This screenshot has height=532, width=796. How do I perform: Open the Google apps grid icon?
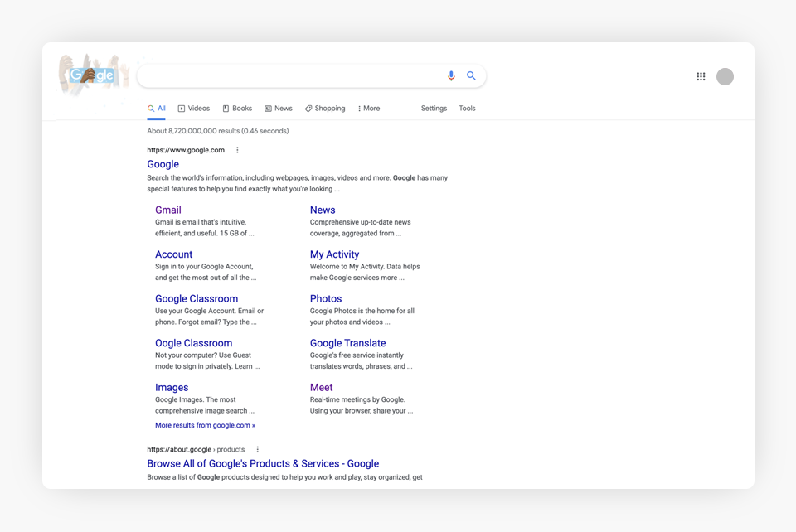[701, 76]
